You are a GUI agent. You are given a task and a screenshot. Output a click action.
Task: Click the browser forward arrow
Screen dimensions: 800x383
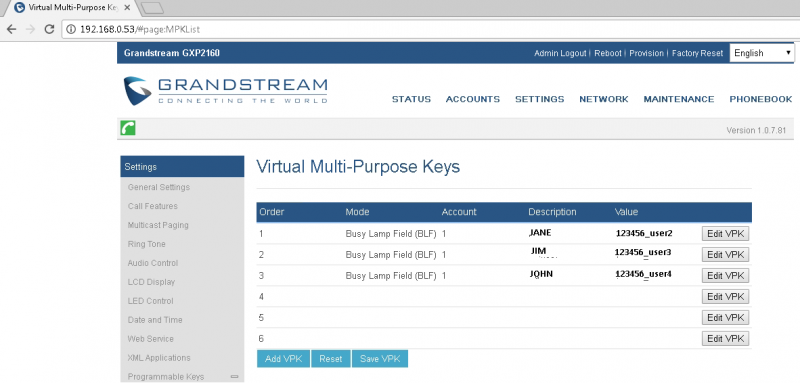pyautogui.click(x=30, y=29)
